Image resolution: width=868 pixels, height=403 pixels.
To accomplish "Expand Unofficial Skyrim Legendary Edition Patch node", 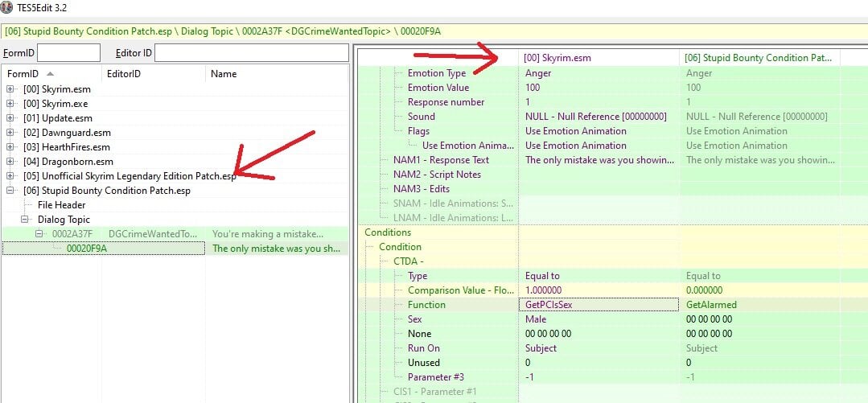I will click(x=10, y=176).
